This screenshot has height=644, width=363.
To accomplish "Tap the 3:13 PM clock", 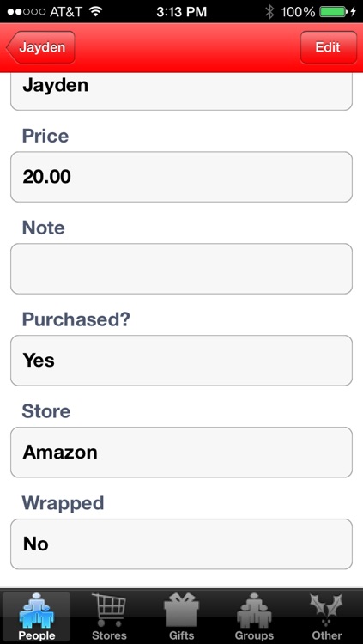I will tap(182, 12).
